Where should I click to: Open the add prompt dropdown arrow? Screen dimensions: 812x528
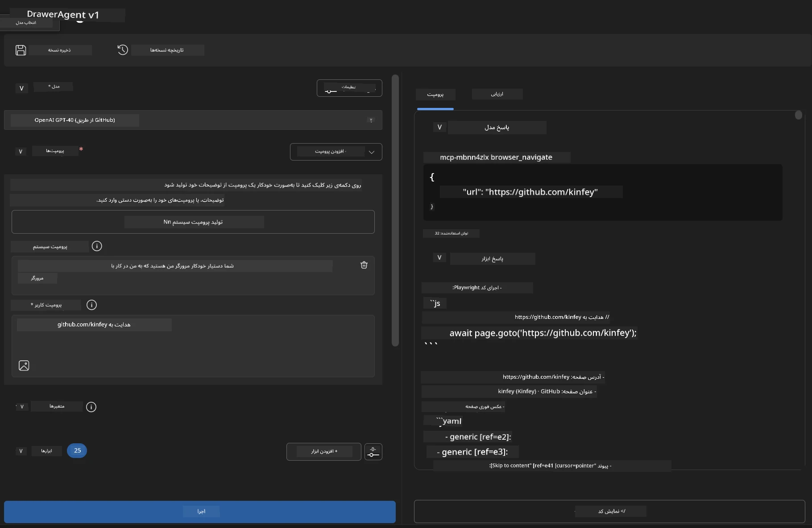372,152
